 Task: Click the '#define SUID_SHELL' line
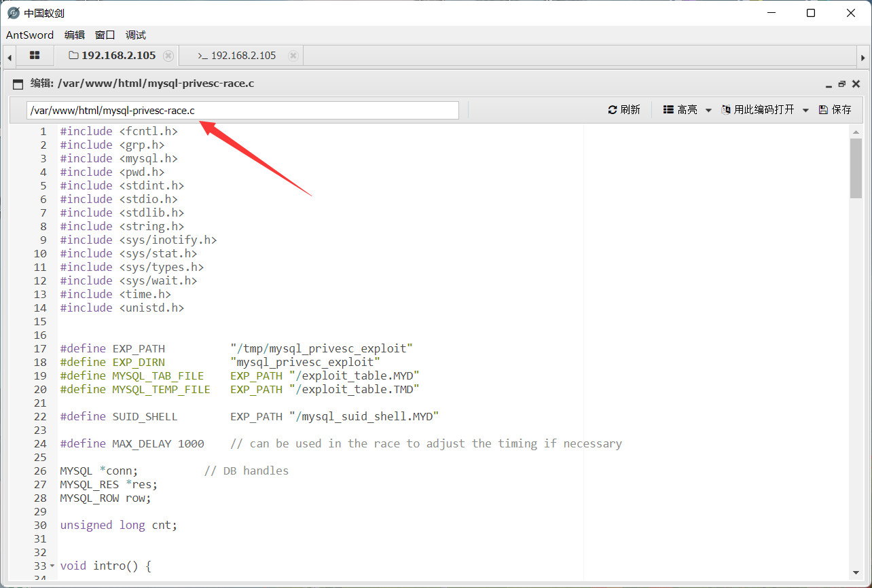tap(249, 416)
